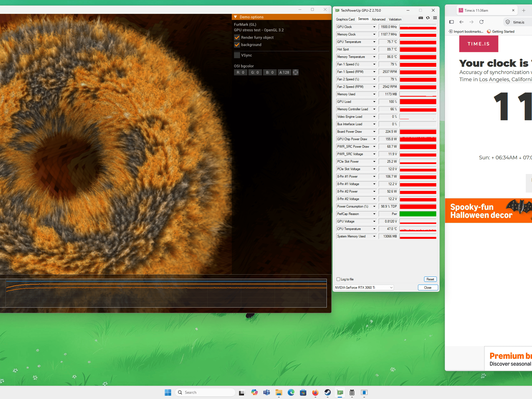This screenshot has width=532, height=399.
Task: Switch to the Graphics Card tab
Action: (345, 19)
